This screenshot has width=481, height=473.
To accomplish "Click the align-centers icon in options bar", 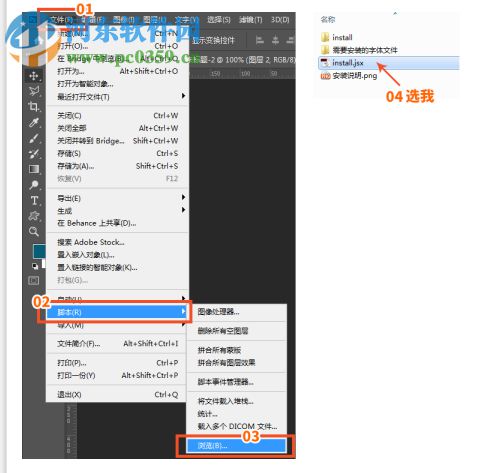I will [275, 40].
